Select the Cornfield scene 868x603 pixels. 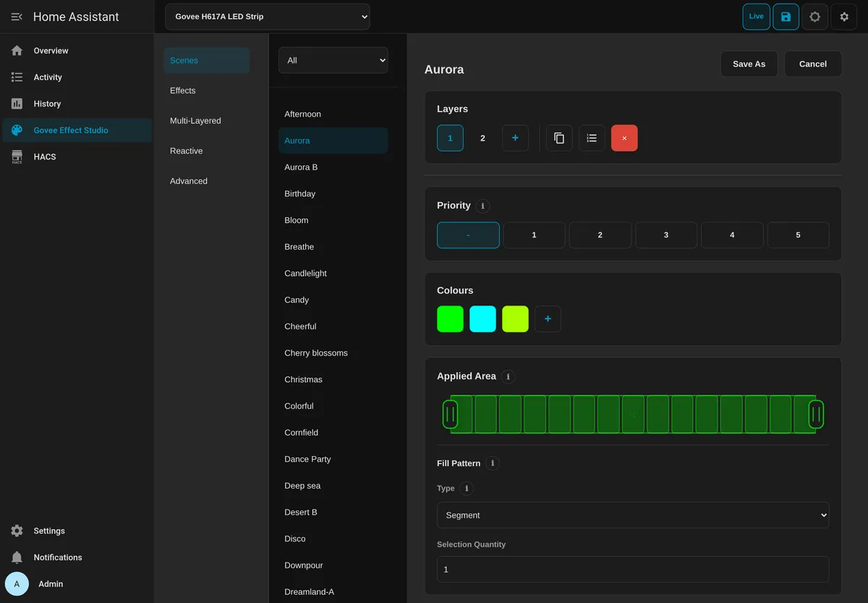click(x=333, y=433)
